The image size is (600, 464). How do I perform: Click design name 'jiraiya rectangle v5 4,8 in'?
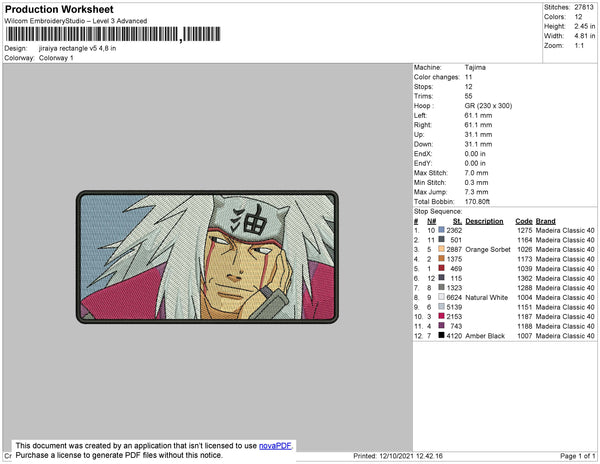pyautogui.click(x=77, y=49)
